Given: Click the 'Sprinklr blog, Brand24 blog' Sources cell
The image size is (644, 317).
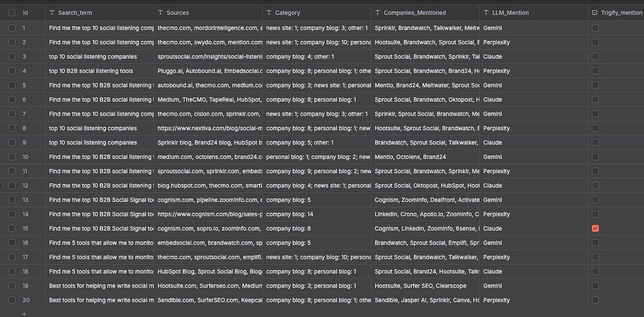Looking at the screenshot, I should pyautogui.click(x=208, y=142).
